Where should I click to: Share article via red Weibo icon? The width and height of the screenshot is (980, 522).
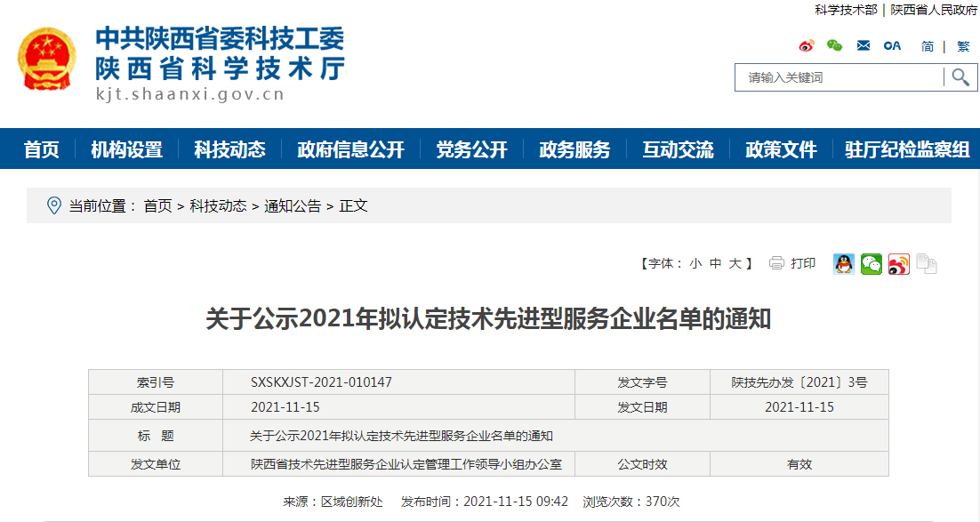(x=899, y=263)
